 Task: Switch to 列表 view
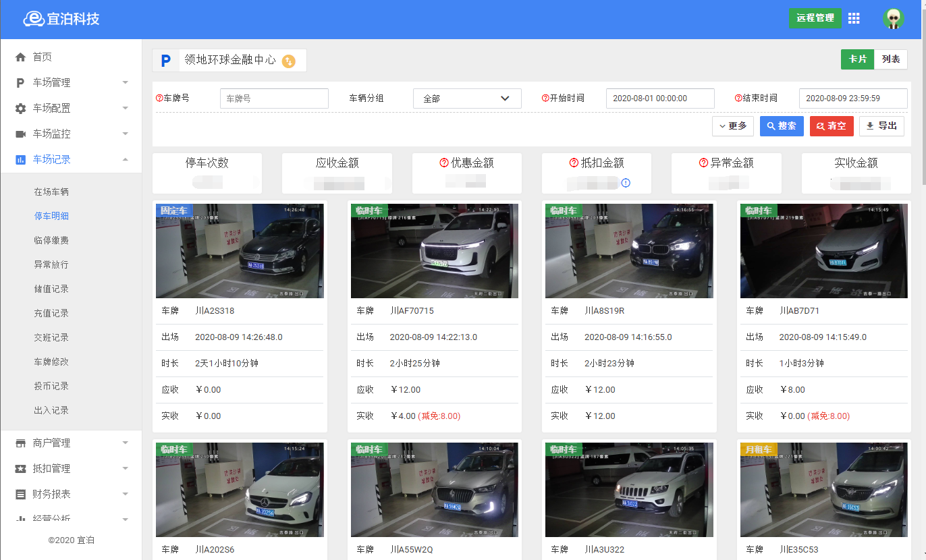pos(891,59)
